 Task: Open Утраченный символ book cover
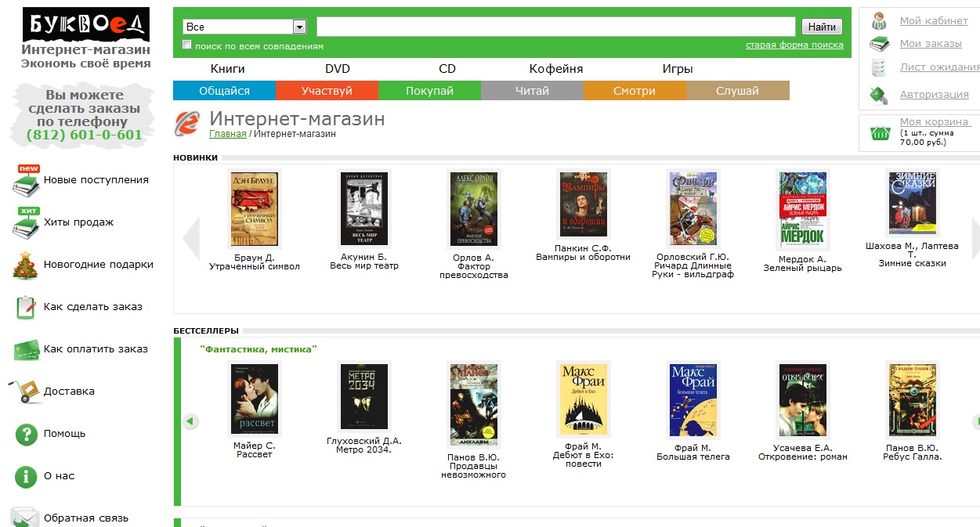[255, 209]
